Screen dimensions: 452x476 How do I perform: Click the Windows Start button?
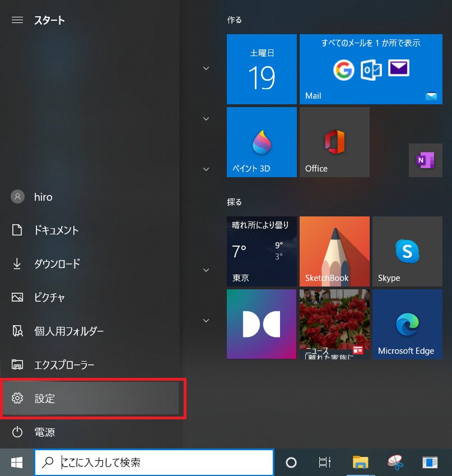point(17,463)
